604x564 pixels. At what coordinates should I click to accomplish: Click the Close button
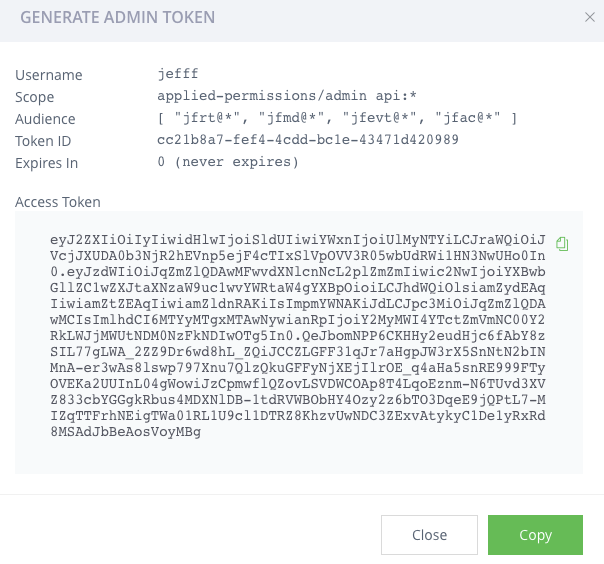[x=429, y=535]
